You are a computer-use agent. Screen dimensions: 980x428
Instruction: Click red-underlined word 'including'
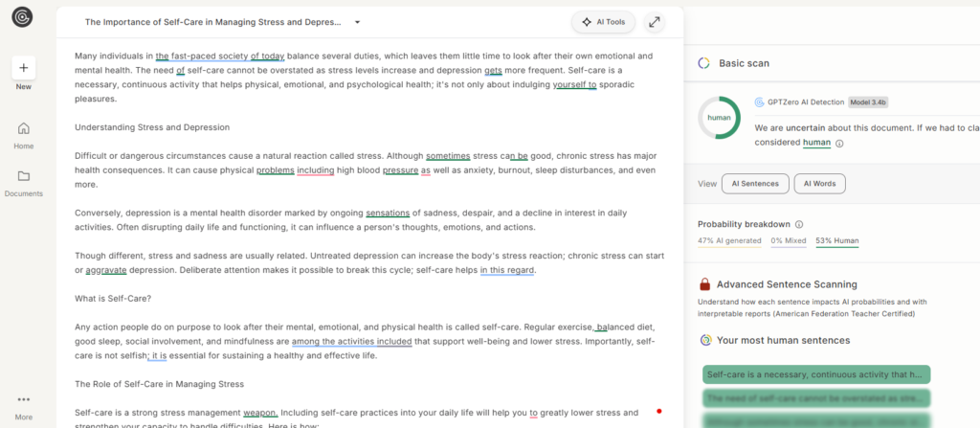[x=315, y=170]
